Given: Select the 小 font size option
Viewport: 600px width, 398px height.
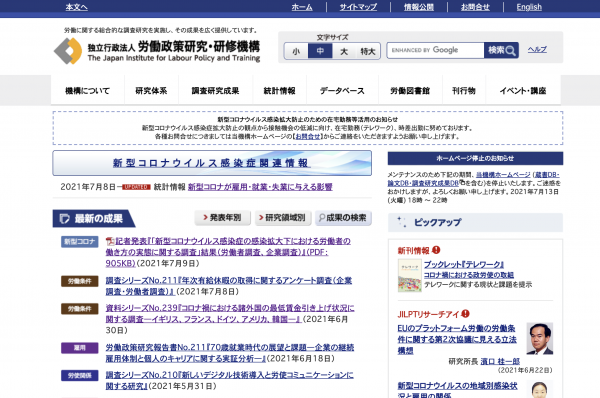Looking at the screenshot, I should click(x=296, y=51).
